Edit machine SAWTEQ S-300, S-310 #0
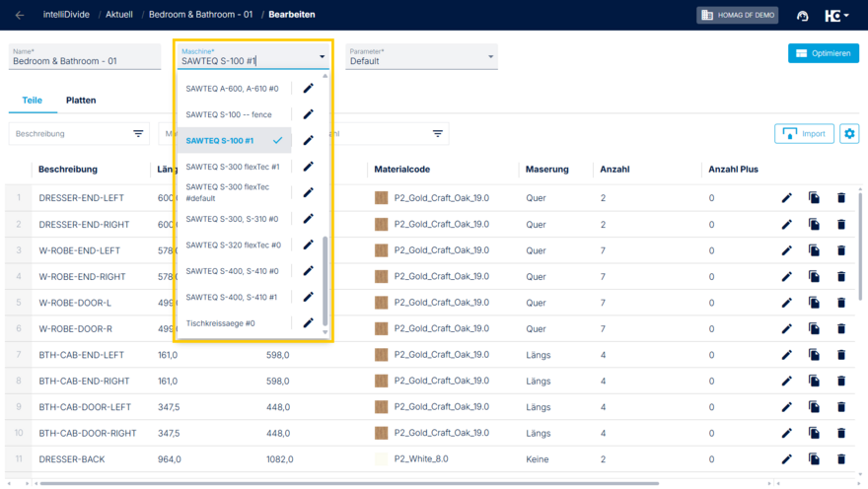This screenshot has height=489, width=868. coord(309,219)
